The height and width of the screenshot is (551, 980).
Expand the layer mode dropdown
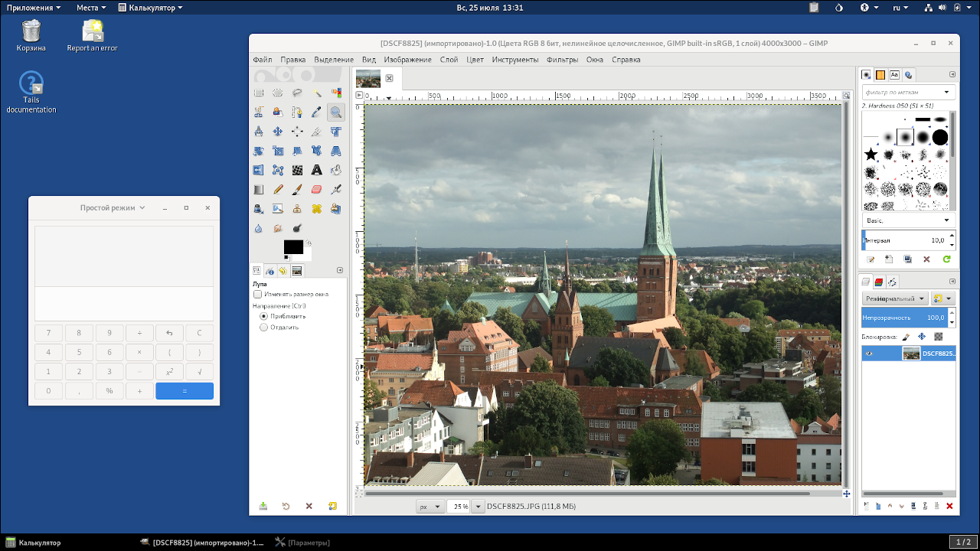tap(894, 298)
